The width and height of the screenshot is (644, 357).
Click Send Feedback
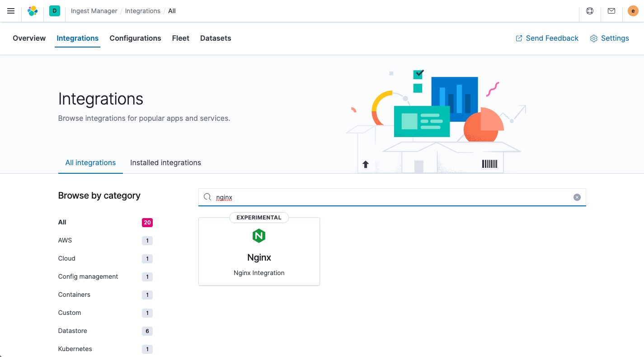coord(547,38)
